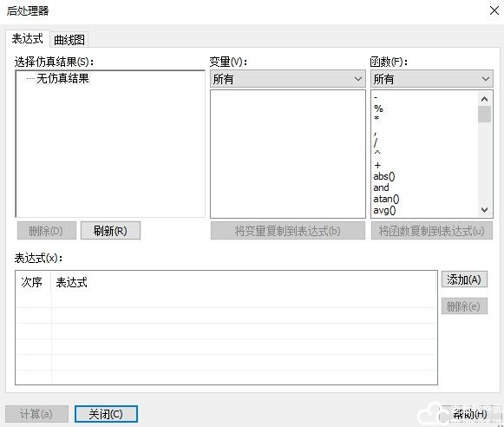Image resolution: width=504 pixels, height=427 pixels.
Task: Pick the 'and' operator in list
Action: click(x=381, y=187)
